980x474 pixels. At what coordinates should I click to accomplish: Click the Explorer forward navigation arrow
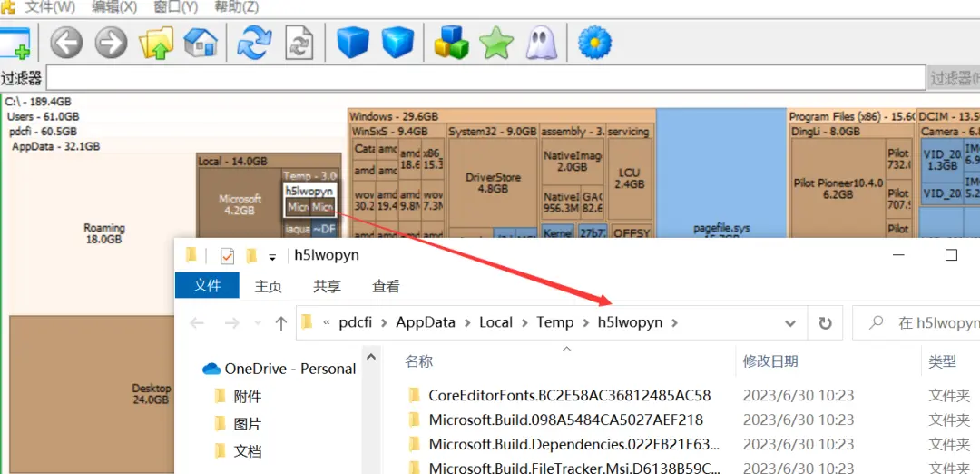(232, 322)
